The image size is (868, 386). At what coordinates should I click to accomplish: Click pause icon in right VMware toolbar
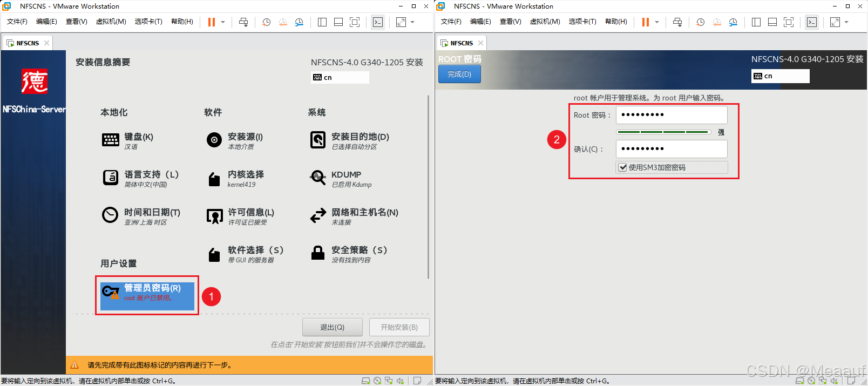(646, 22)
